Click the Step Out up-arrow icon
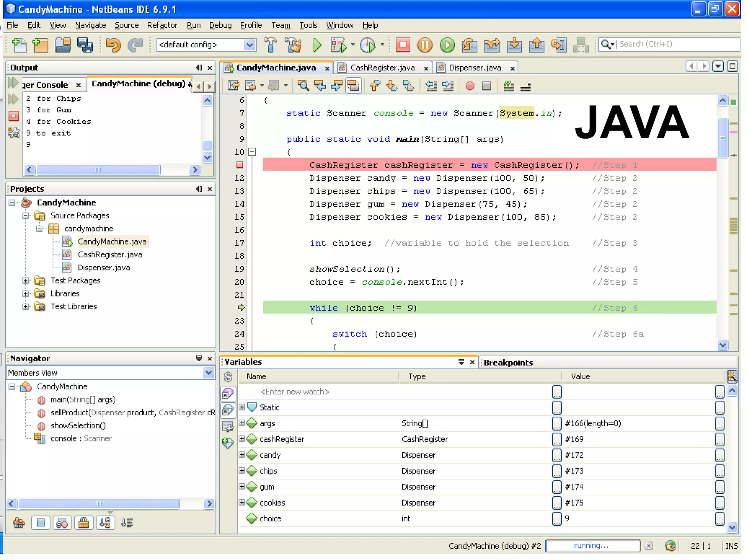This screenshot has width=747, height=560. coord(537,45)
